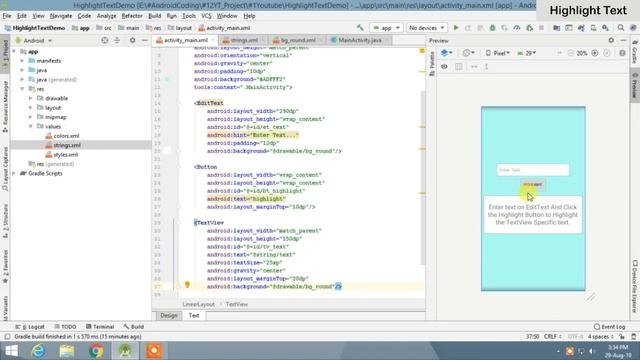640x360 pixels.
Task: Run the app with the green play button
Action: (456, 28)
